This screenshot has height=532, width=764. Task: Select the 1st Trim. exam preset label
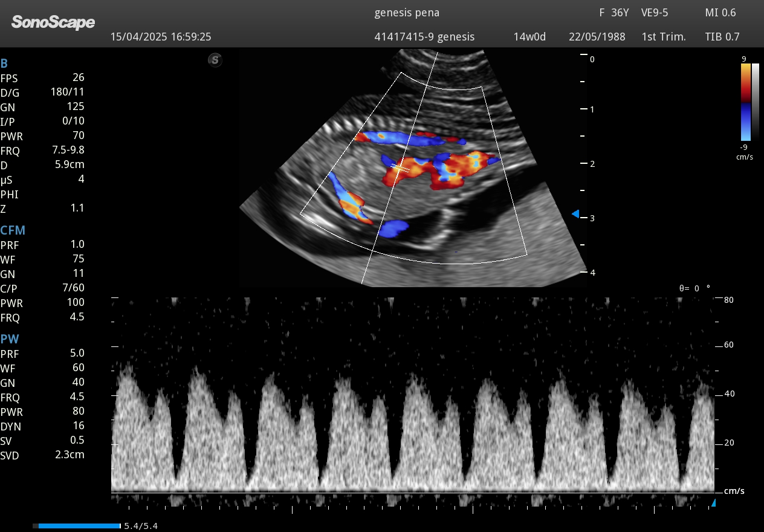point(665,36)
